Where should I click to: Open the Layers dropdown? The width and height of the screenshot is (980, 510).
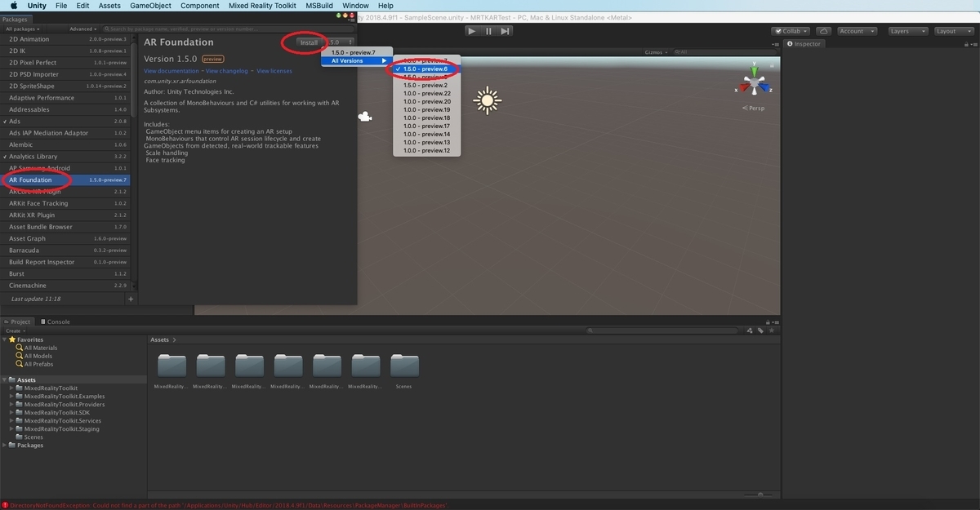pos(906,31)
